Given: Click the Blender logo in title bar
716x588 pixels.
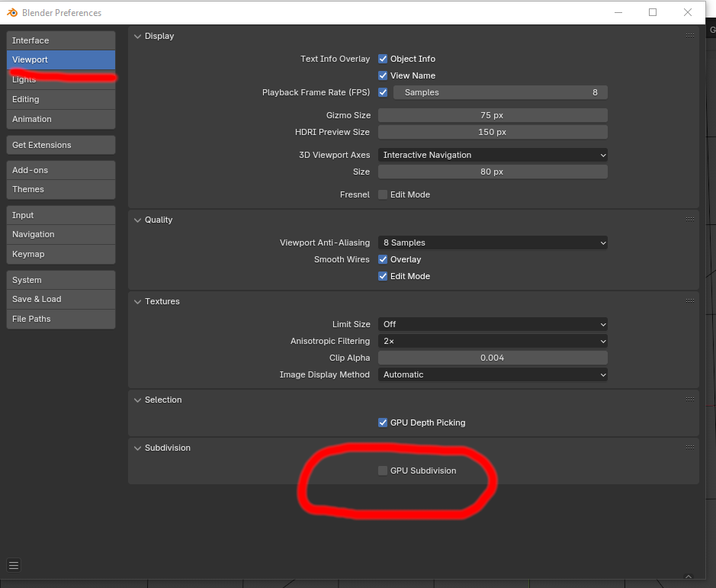Looking at the screenshot, I should pyautogui.click(x=12, y=12).
